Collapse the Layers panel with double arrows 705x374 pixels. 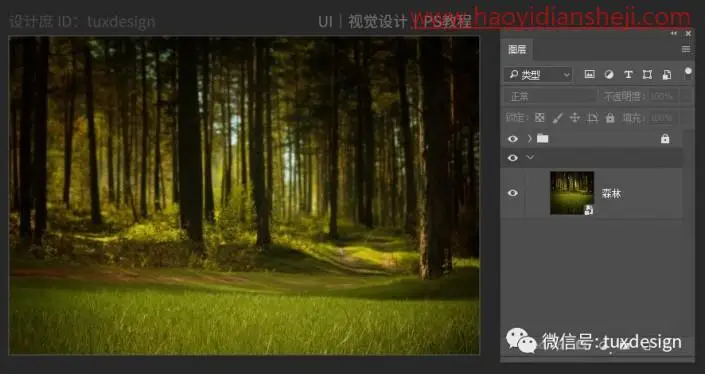coord(674,34)
